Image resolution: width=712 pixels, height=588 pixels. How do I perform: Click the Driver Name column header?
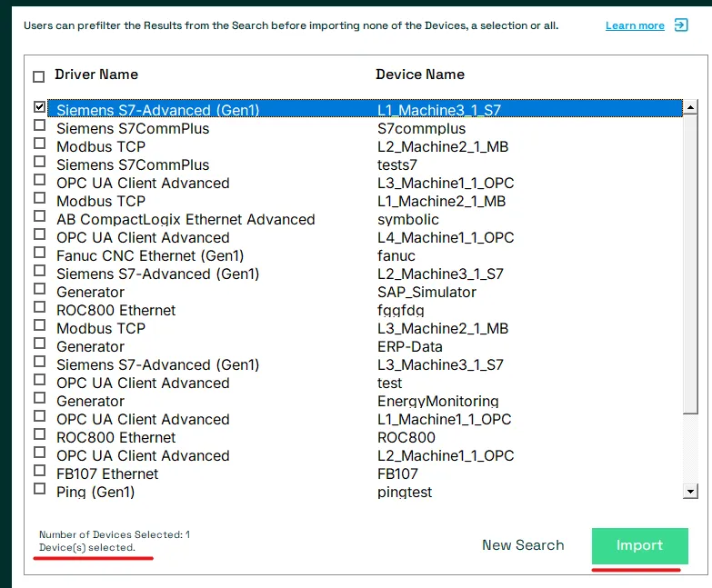[96, 75]
